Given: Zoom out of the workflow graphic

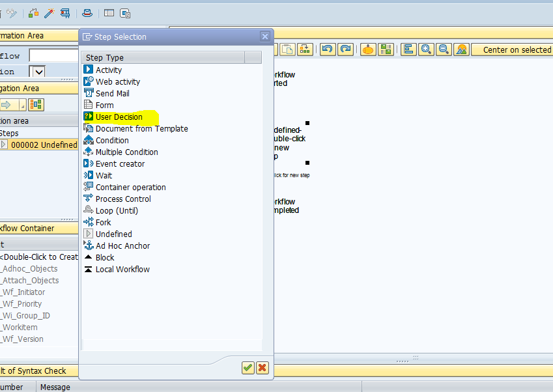Looking at the screenshot, I should [442, 49].
